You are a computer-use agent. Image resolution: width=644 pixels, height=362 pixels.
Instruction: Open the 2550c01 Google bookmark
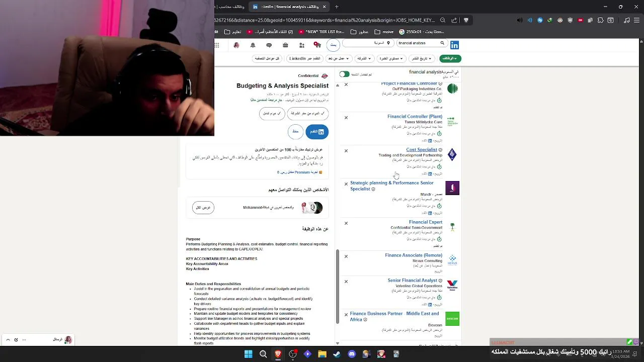pyautogui.click(x=421, y=32)
